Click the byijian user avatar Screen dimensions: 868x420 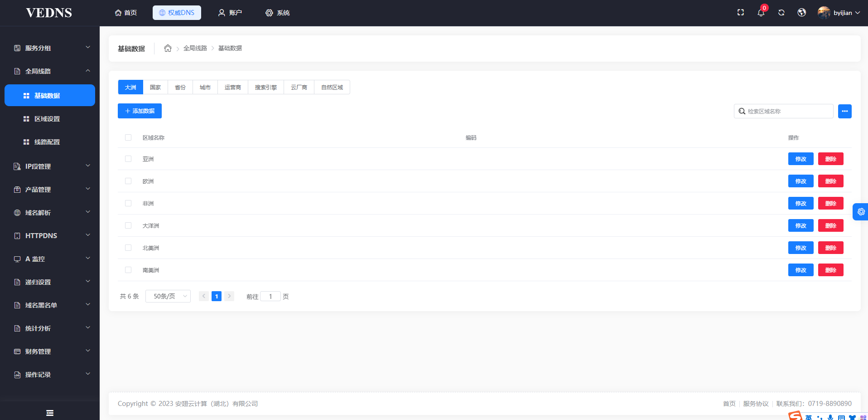tap(824, 13)
